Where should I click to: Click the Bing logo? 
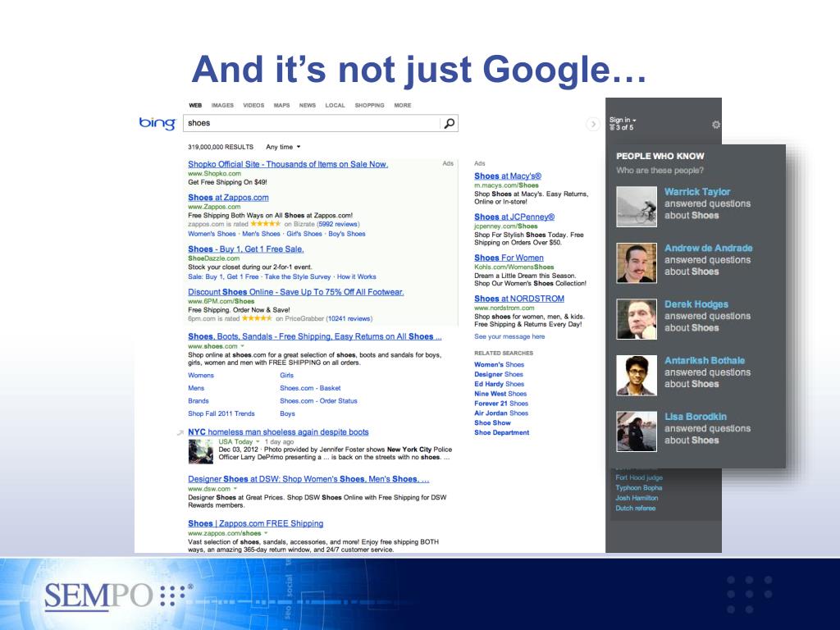(x=157, y=123)
